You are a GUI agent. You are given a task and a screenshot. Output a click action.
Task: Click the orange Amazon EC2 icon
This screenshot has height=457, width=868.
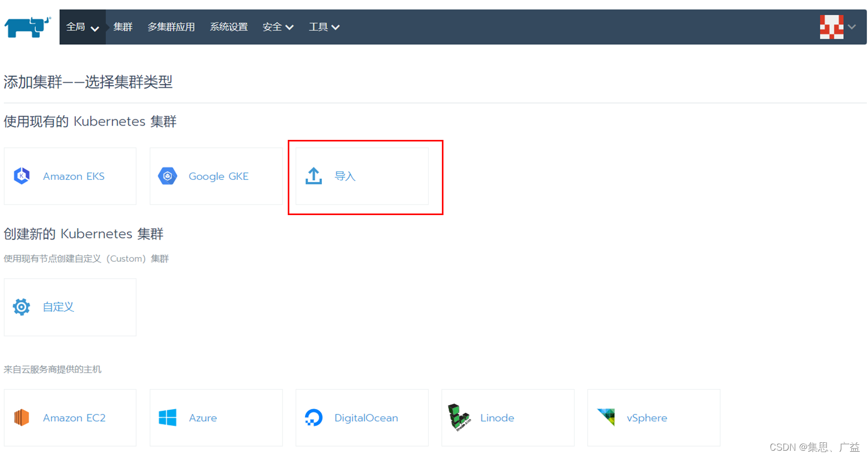(x=22, y=418)
